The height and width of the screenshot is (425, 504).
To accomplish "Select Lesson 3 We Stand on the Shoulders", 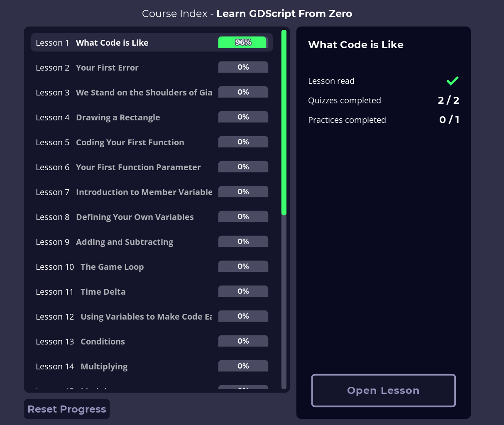I will click(x=152, y=92).
